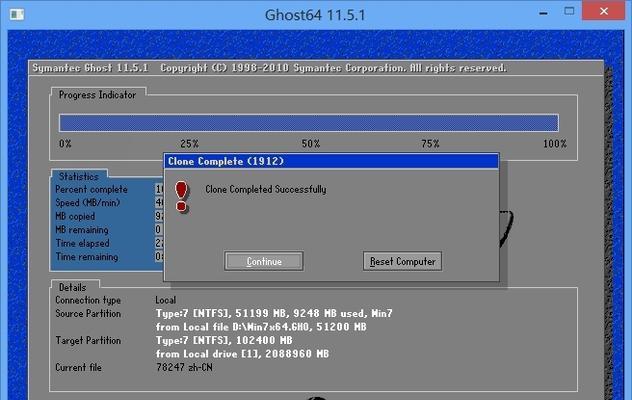Click the 'Local' connection type value
The height and width of the screenshot is (400, 632).
point(166,300)
